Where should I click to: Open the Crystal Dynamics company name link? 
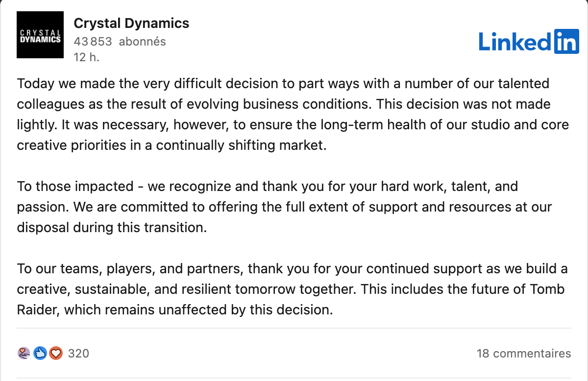131,23
